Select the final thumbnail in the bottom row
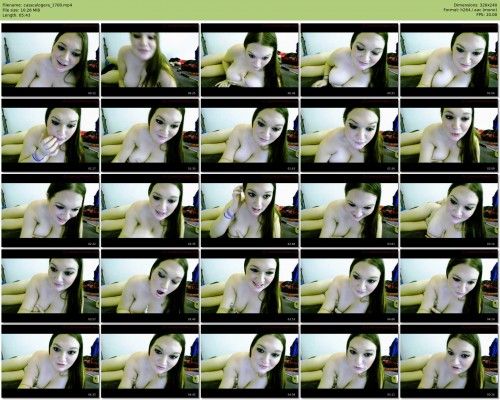 [449, 361]
